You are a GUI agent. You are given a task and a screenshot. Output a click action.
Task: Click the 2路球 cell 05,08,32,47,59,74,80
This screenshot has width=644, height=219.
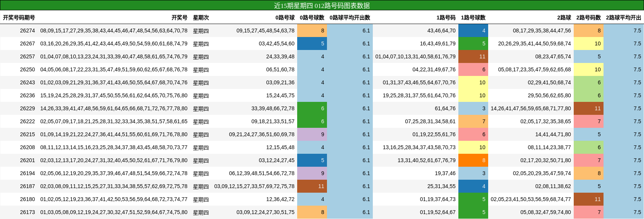[545, 212]
